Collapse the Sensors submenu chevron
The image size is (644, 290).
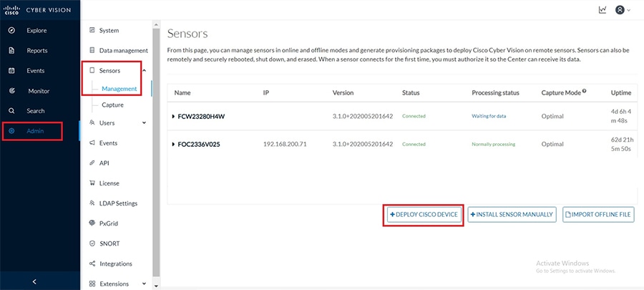point(144,71)
